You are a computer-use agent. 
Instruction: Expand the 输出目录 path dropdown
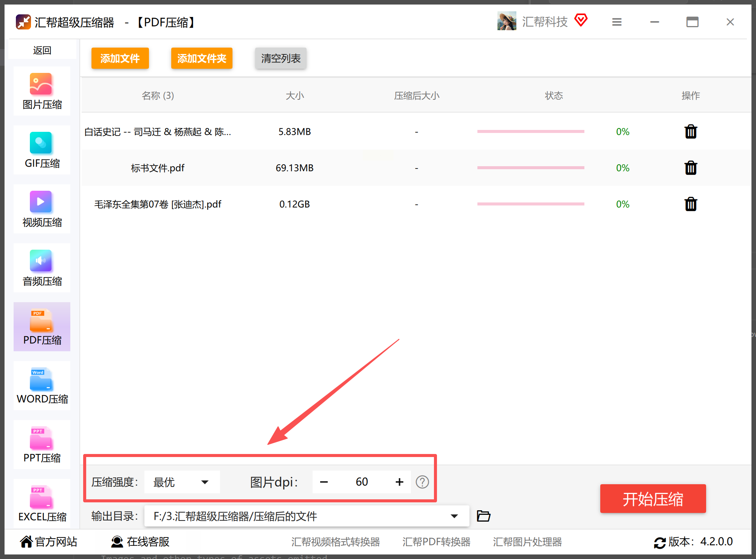coord(454,516)
